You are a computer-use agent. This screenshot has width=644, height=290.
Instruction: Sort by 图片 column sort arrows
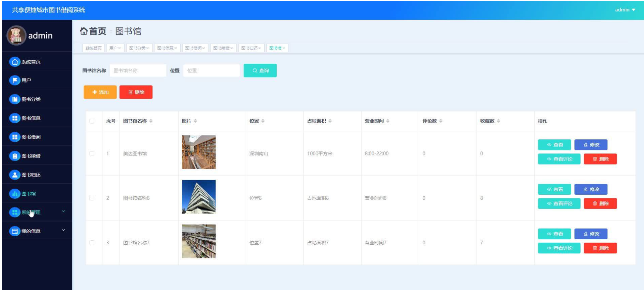[195, 121]
